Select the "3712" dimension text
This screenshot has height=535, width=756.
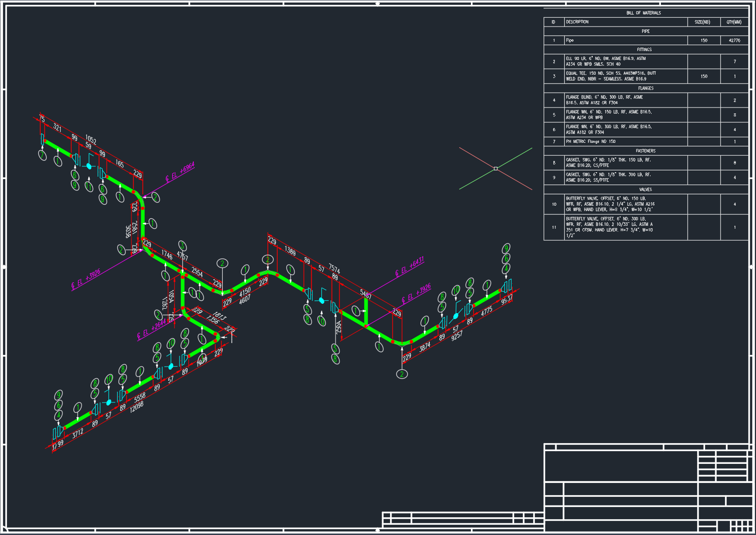[x=78, y=433]
